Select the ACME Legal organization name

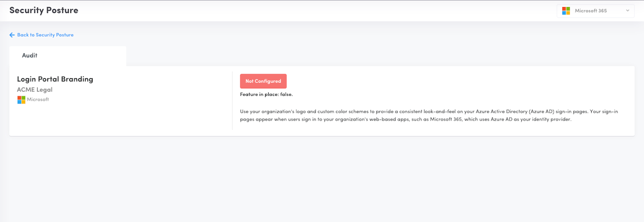point(35,90)
